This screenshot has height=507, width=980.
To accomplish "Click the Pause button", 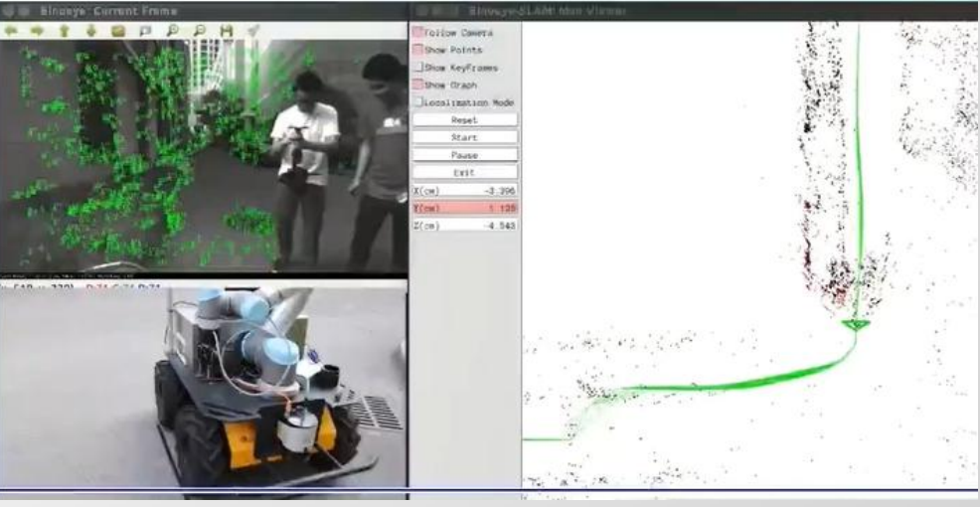I will tap(465, 154).
